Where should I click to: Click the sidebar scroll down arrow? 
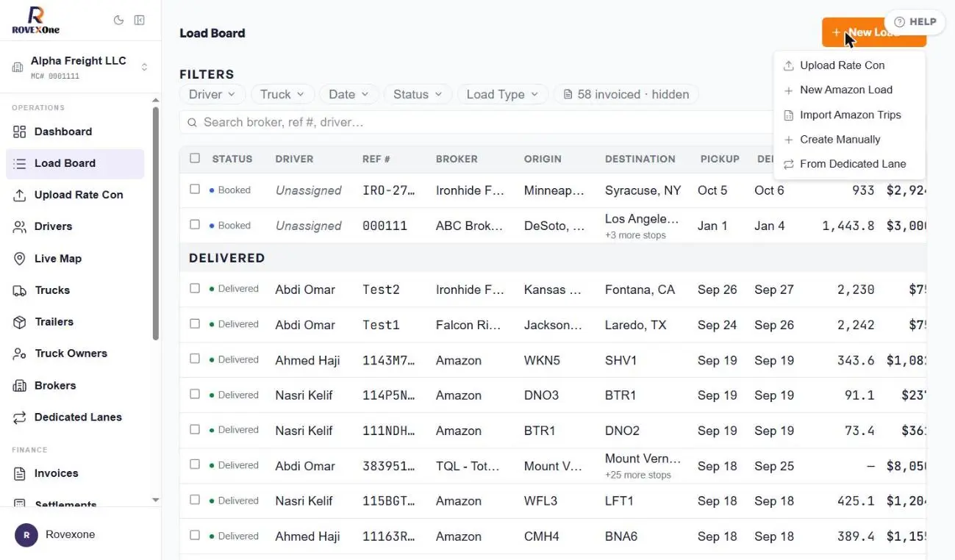point(155,500)
